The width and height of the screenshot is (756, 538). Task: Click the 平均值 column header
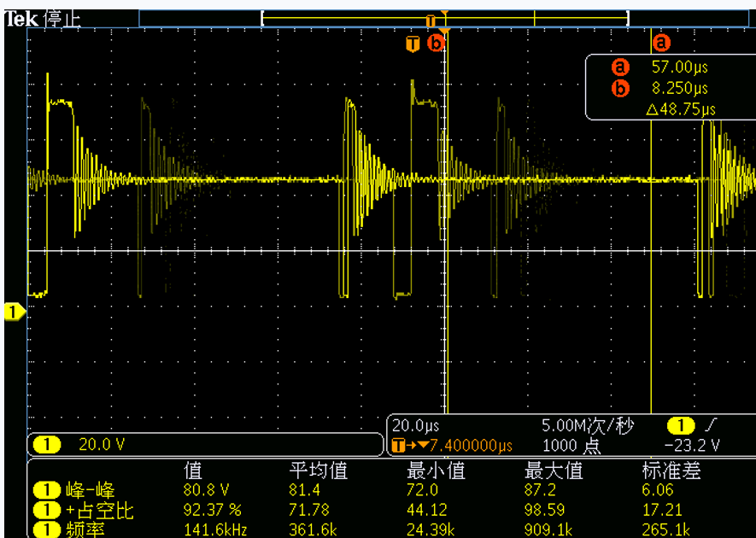319,470
